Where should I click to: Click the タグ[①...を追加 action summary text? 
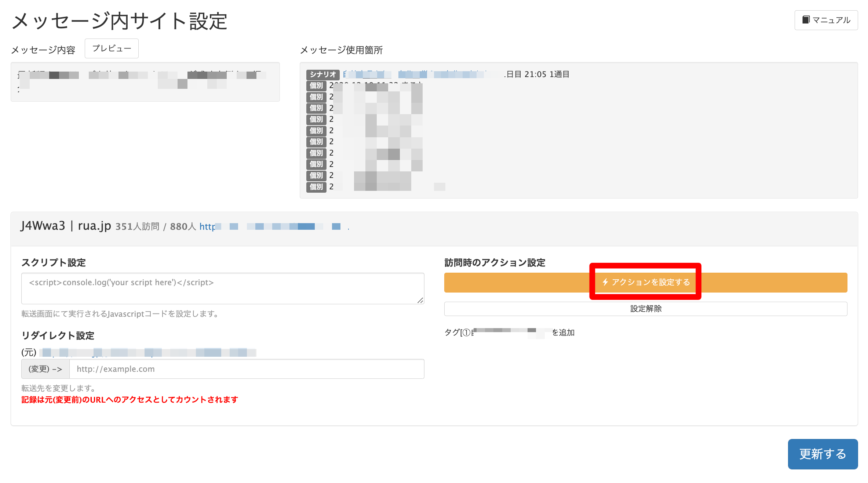(x=510, y=333)
